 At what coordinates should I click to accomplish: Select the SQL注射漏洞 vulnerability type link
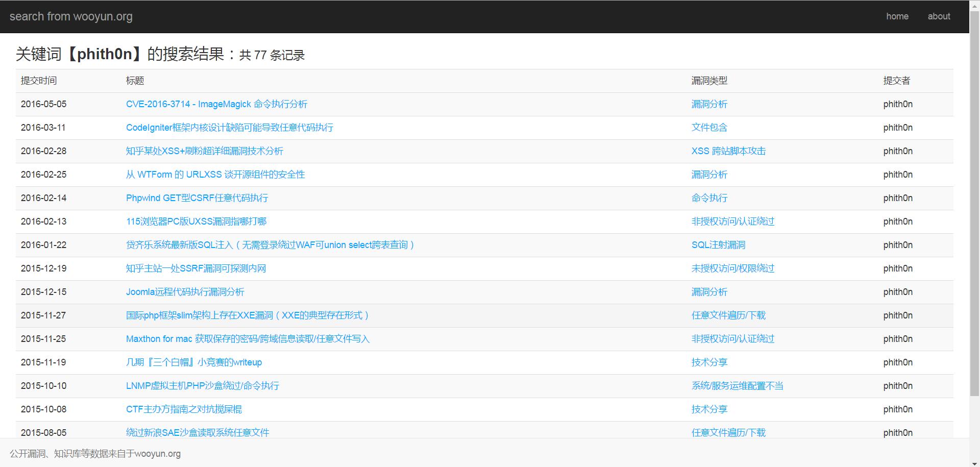718,245
